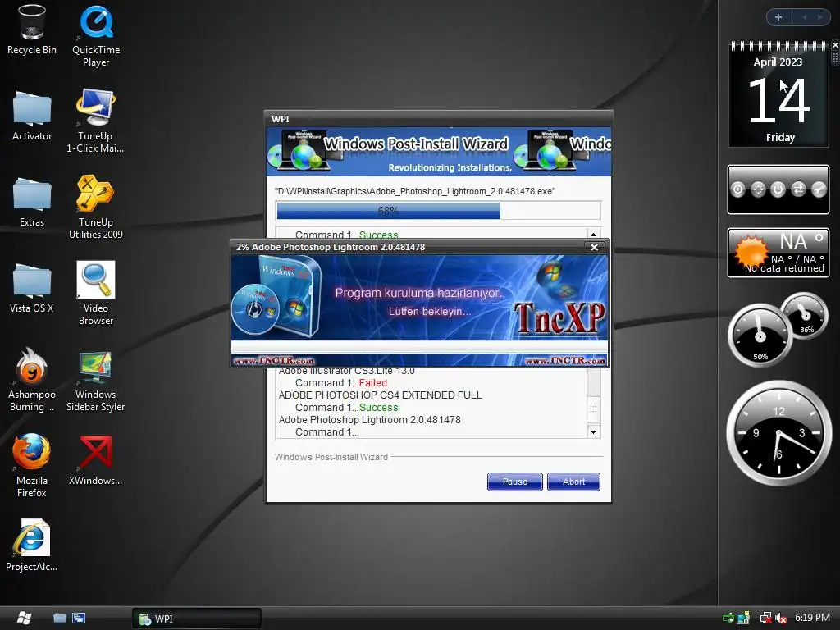The width and height of the screenshot is (840, 630).
Task: Click the 68% installation progress bar
Action: pos(438,211)
